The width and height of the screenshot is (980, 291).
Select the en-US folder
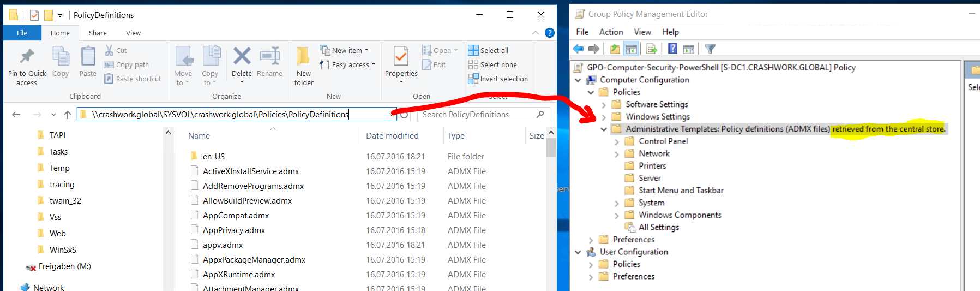213,156
